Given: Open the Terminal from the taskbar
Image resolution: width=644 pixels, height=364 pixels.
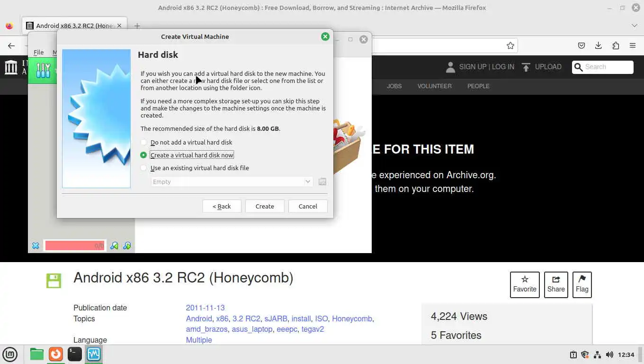Looking at the screenshot, I should [74, 354].
